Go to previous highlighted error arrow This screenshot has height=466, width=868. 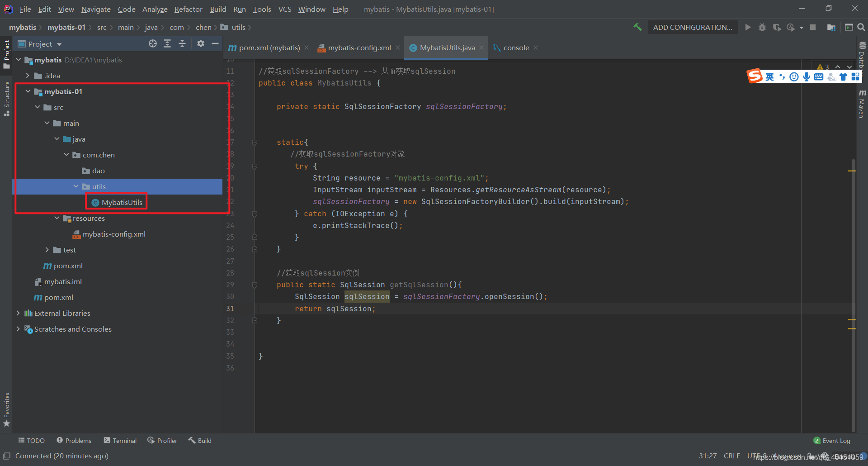pos(838,67)
